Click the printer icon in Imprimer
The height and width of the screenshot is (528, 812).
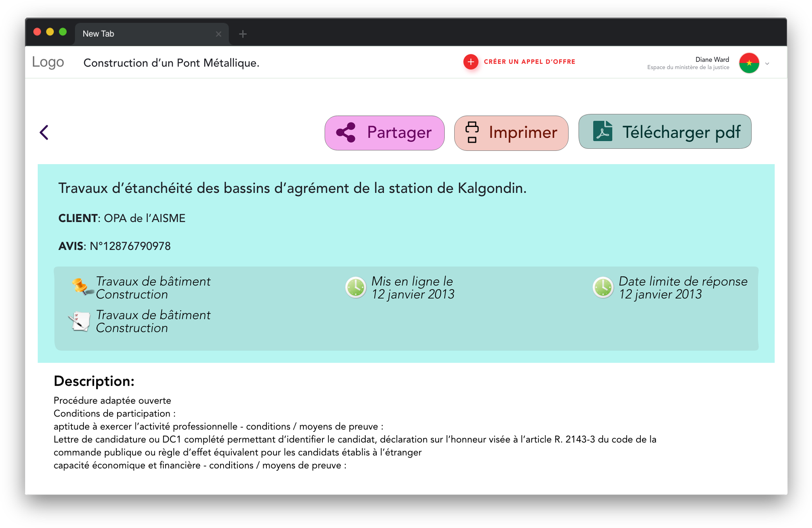(472, 132)
